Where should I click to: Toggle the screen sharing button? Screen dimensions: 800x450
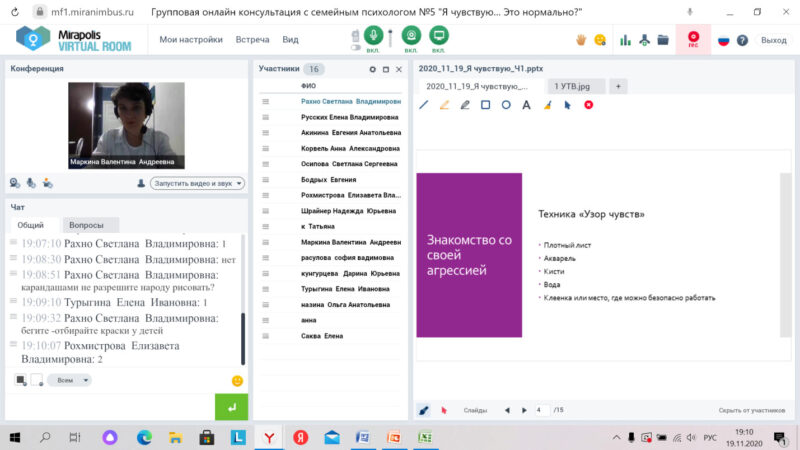point(438,35)
